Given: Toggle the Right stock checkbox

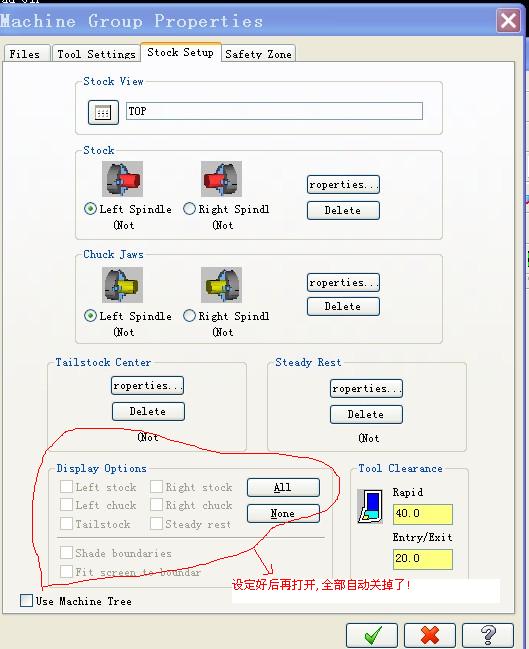Looking at the screenshot, I should pos(156,486).
